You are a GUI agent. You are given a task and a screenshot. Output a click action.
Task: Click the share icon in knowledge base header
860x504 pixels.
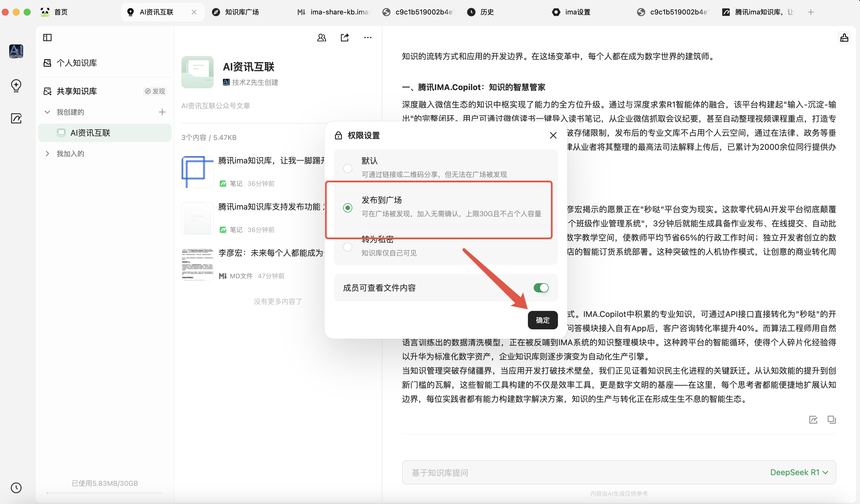pos(345,38)
